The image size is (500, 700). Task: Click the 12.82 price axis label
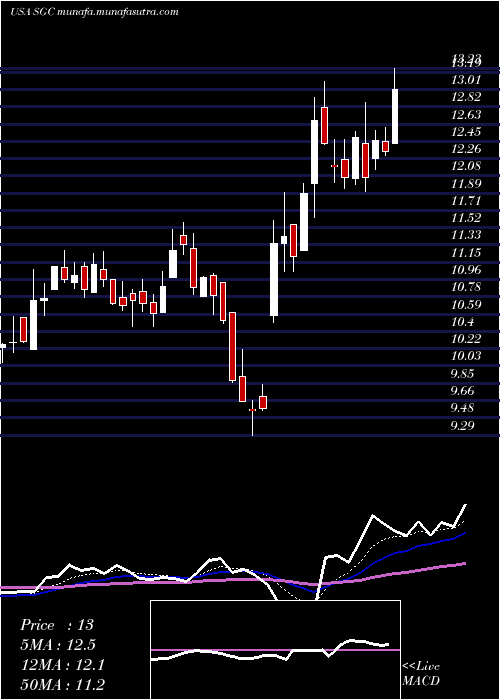click(x=466, y=97)
